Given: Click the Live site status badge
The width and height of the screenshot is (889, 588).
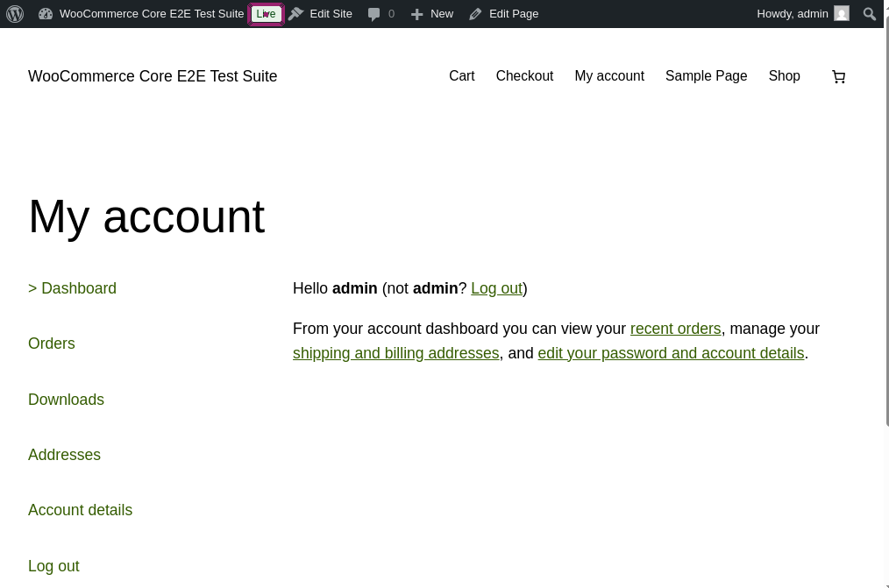Looking at the screenshot, I should pyautogui.click(x=266, y=14).
